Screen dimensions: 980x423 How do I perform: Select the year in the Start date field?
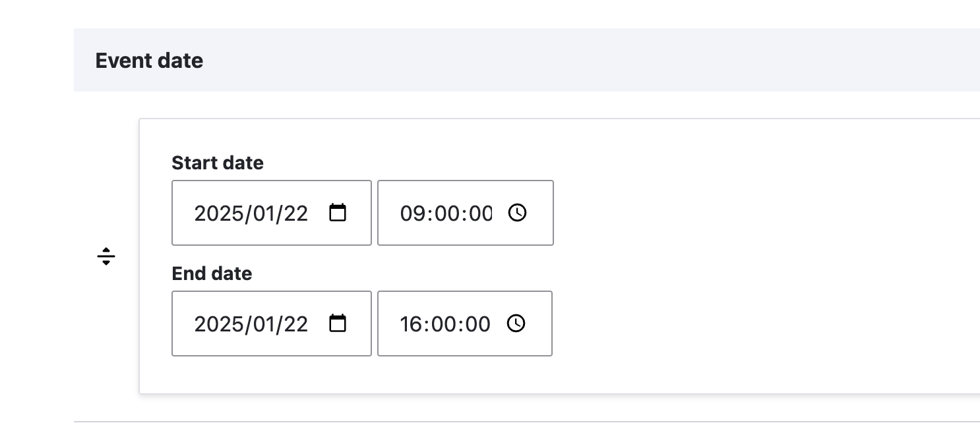click(218, 213)
